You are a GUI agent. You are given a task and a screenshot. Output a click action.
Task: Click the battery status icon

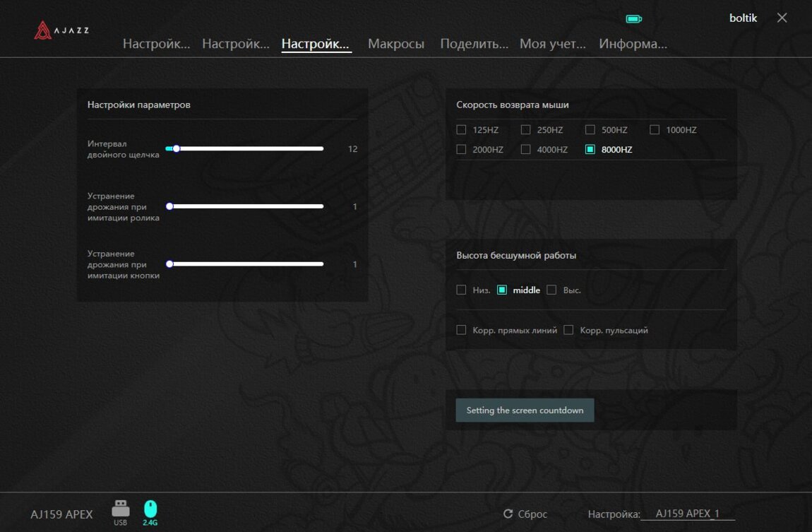633,19
